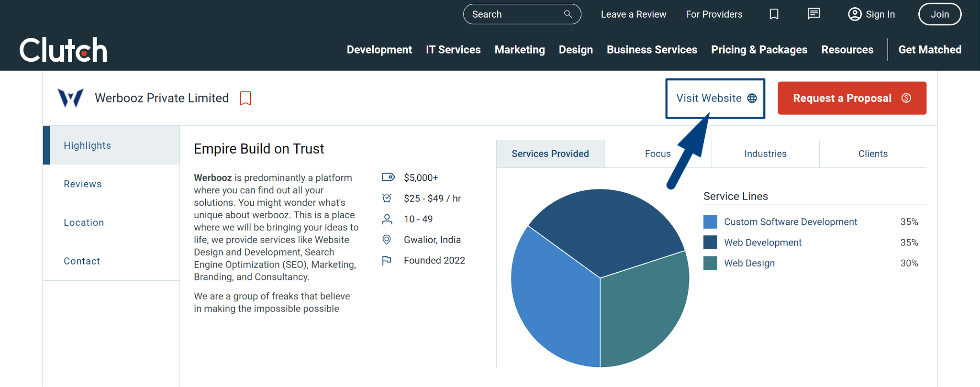Focus the Search input field
The height and width of the screenshot is (387, 980).
coord(522,14)
